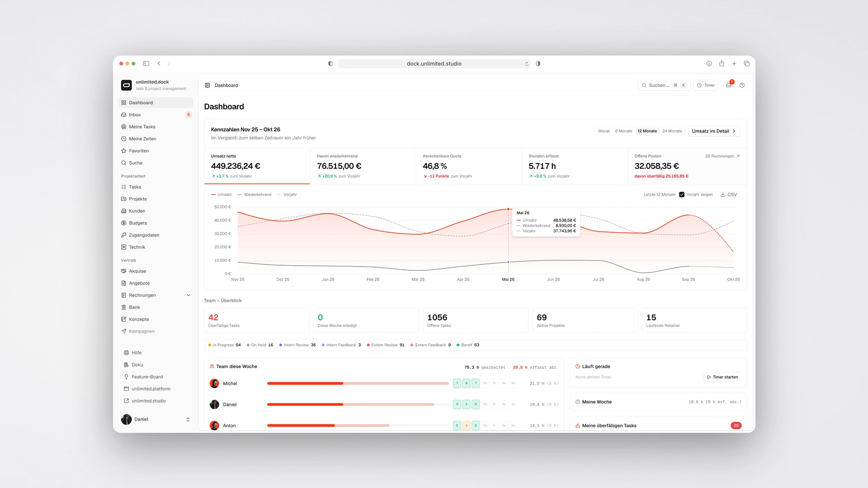This screenshot has height=488, width=868.
Task: Open the Projekte section
Action: point(156,199)
